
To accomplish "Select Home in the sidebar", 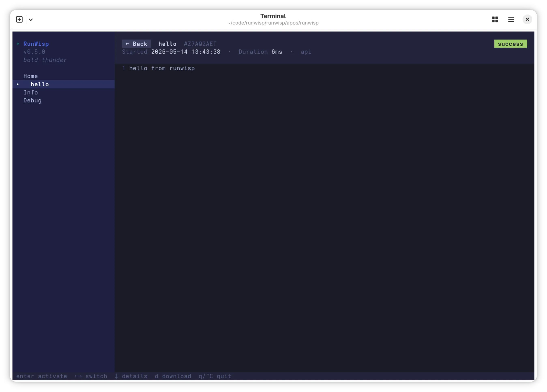I will point(30,76).
